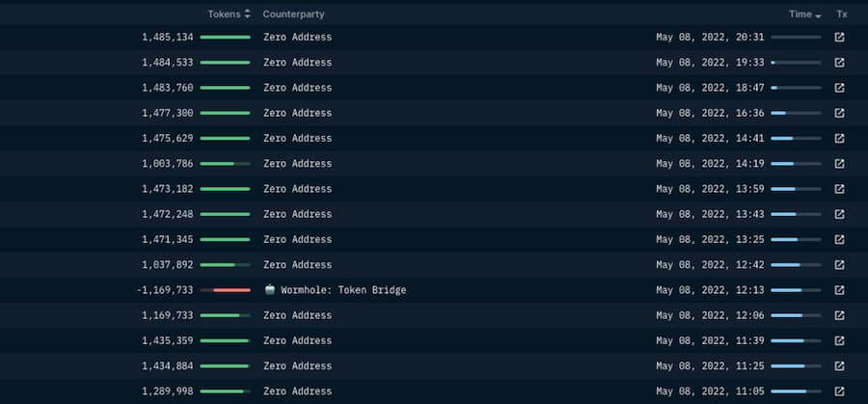868x404 pixels.
Task: Select the 1,435,359 token amount
Action: click(x=167, y=340)
